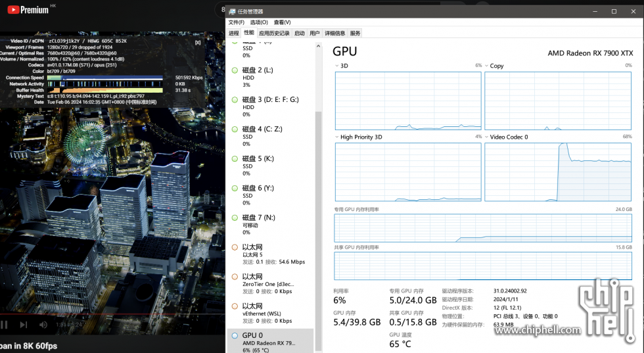Open the 文件(F) menu in Task Manager
Image resolution: width=644 pixels, height=353 pixels.
(x=236, y=22)
